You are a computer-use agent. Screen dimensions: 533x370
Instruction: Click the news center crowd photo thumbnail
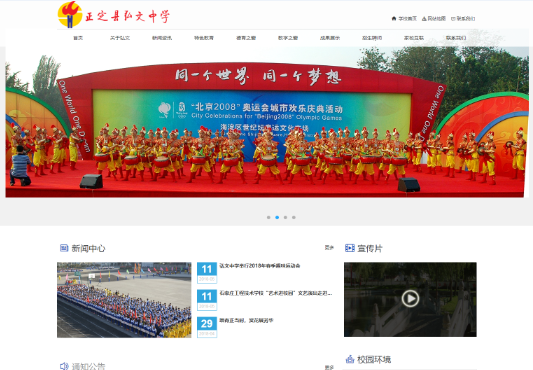pos(124,300)
